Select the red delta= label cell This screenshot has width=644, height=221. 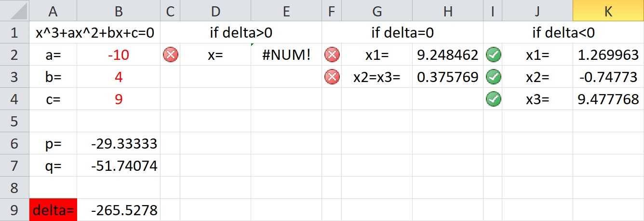(x=53, y=210)
